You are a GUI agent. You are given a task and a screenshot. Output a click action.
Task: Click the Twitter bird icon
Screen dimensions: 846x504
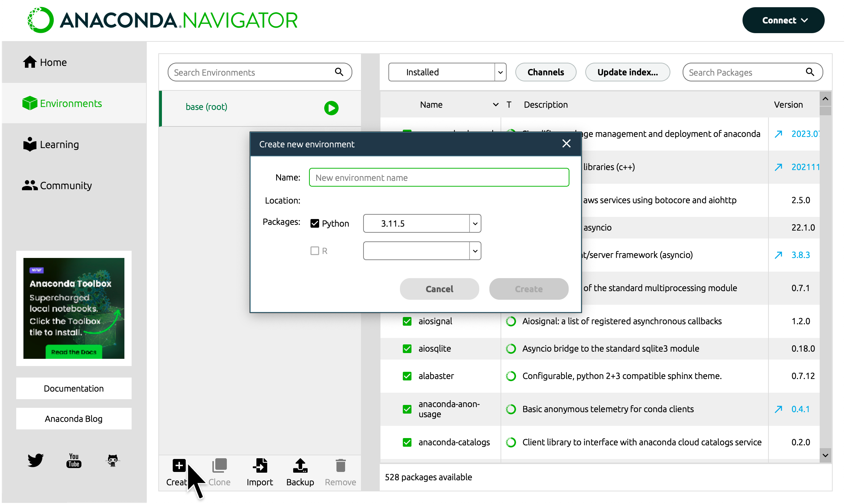(x=35, y=460)
